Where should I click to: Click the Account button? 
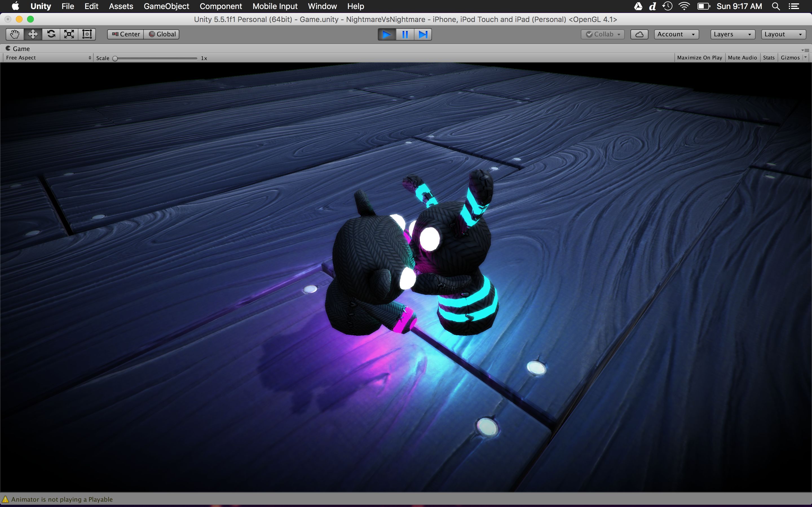676,34
